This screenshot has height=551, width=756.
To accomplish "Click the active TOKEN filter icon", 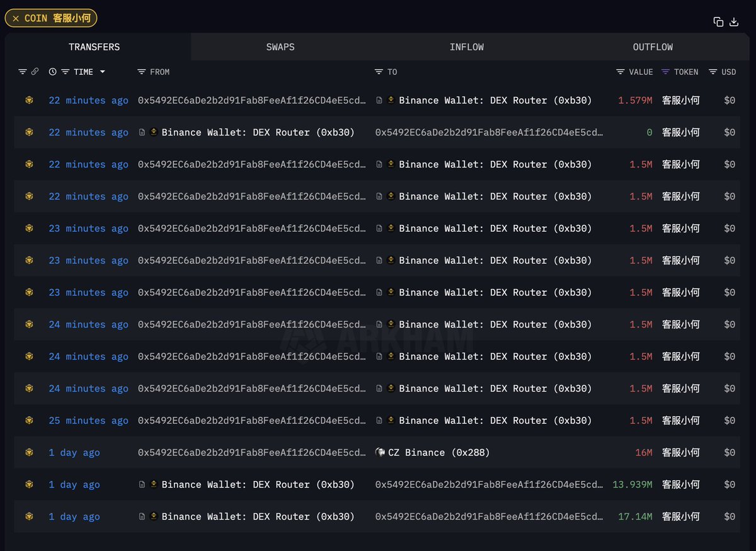I will (665, 72).
